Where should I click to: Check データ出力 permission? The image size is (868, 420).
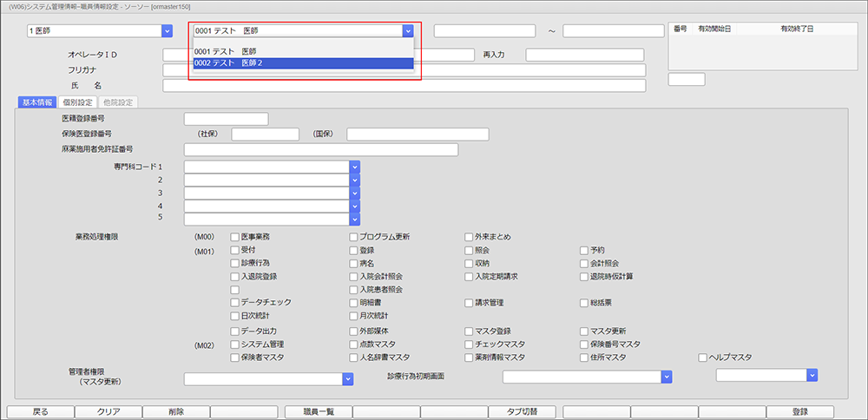coord(234,331)
